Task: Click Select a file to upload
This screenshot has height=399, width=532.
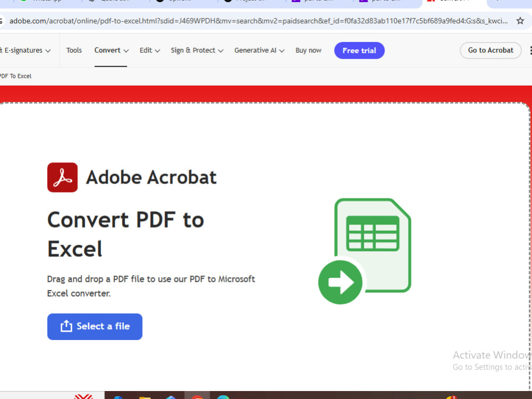Action: pyautogui.click(x=95, y=327)
